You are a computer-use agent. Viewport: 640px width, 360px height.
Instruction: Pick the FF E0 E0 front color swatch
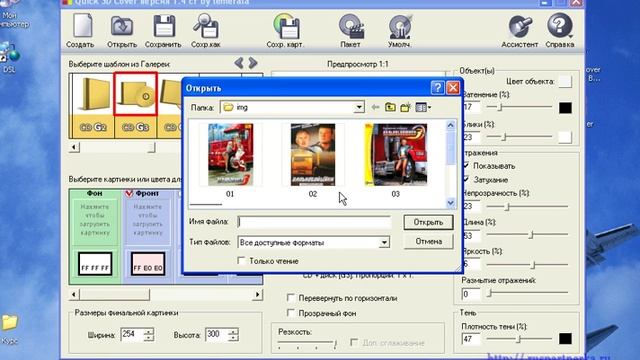[148, 263]
